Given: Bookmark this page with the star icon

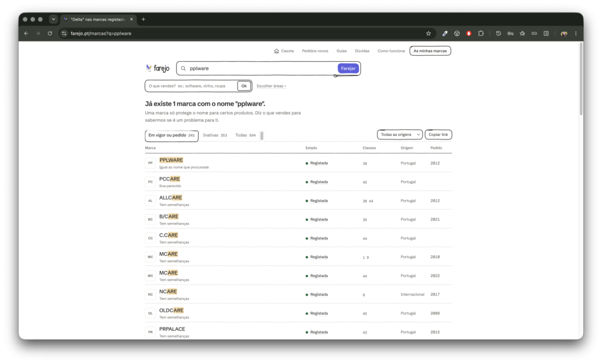Looking at the screenshot, I should (x=429, y=34).
